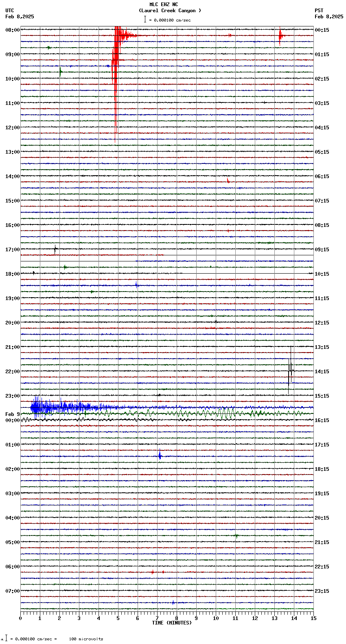Image resolution: width=346 pixels, height=644 pixels.
Task: Click the 'Feb 8,2025' date under UTC
Action: (20, 17)
